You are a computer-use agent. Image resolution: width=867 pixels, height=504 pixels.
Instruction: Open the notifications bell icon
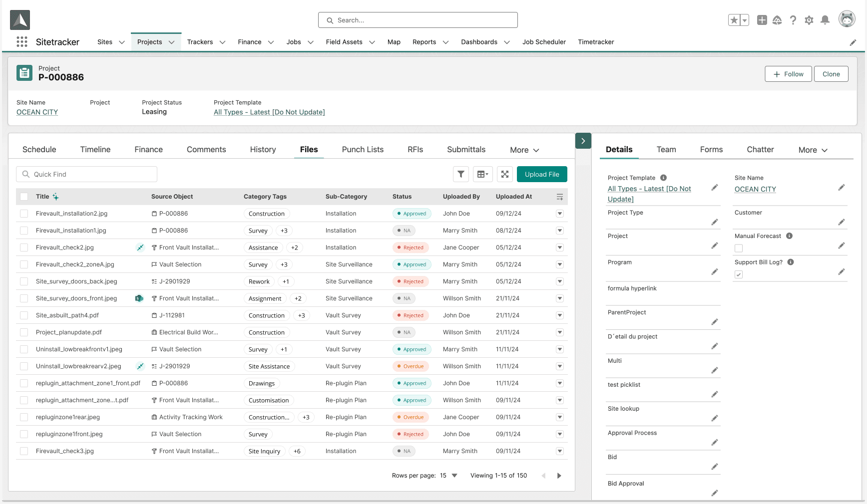825,20
